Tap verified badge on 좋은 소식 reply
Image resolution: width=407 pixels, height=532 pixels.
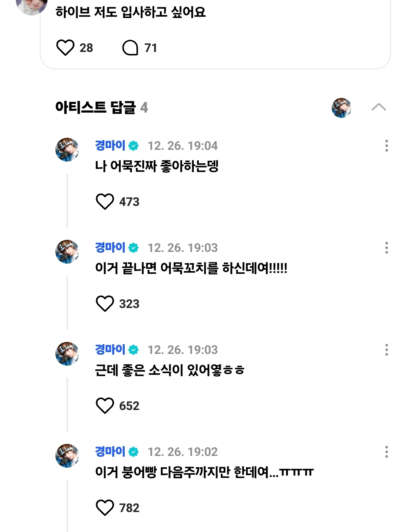pyautogui.click(x=133, y=350)
